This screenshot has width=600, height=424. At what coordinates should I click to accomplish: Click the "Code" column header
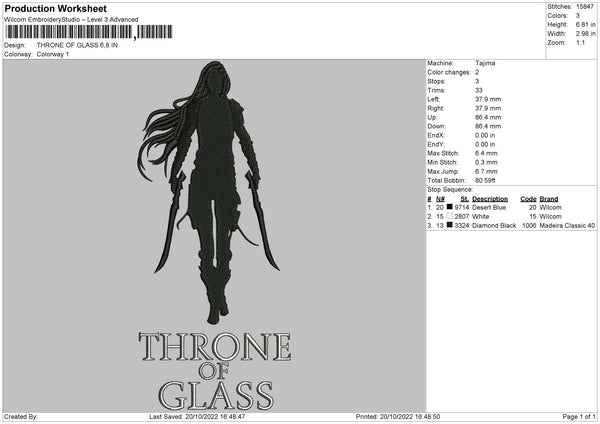pyautogui.click(x=528, y=199)
